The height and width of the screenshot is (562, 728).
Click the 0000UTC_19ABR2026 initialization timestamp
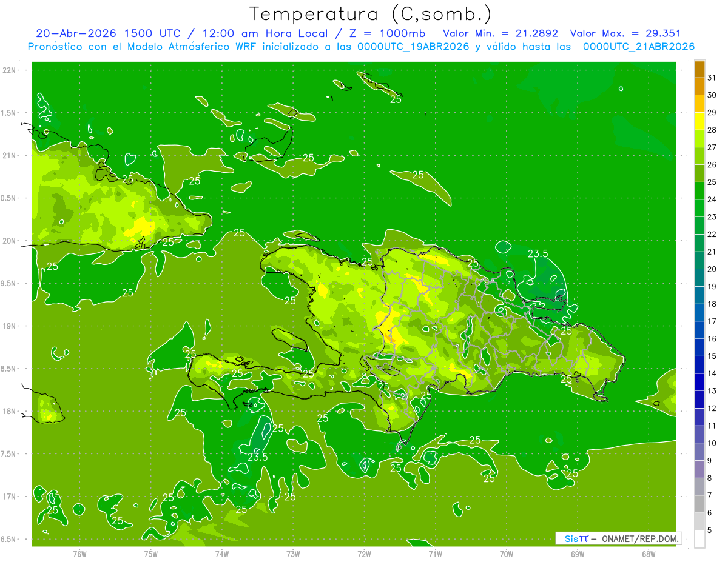click(413, 47)
